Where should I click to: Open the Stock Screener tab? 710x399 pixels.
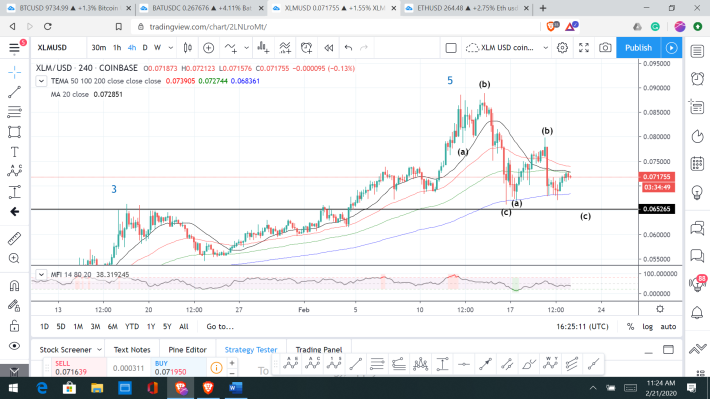[66, 350]
